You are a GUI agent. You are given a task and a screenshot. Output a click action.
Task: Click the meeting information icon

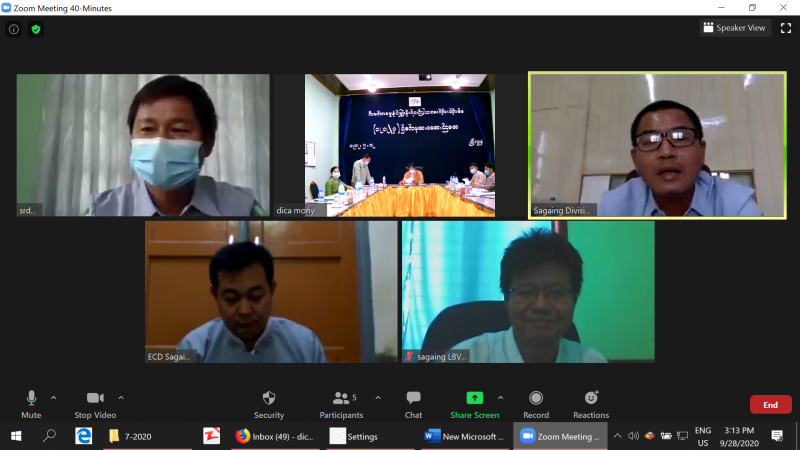14,29
